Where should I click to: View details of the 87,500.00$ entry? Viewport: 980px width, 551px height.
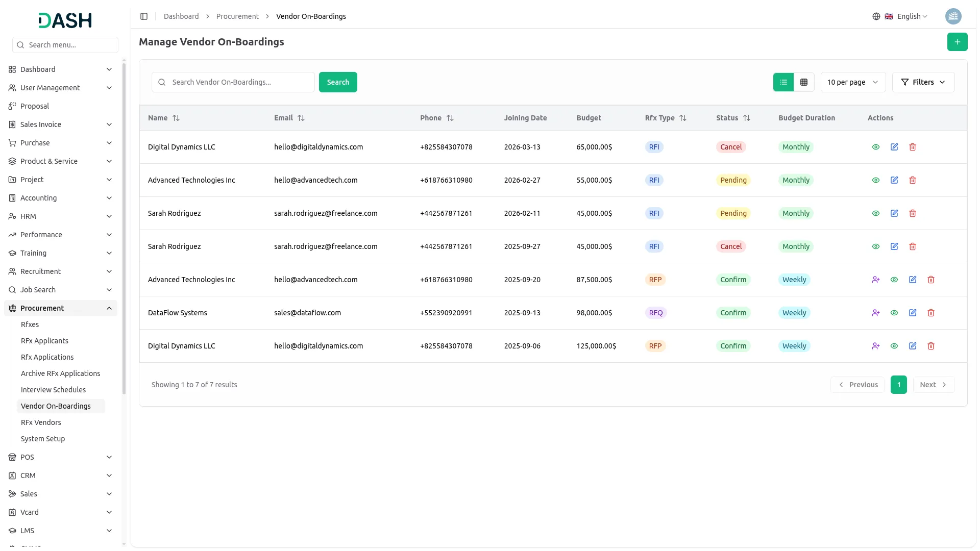pos(894,280)
